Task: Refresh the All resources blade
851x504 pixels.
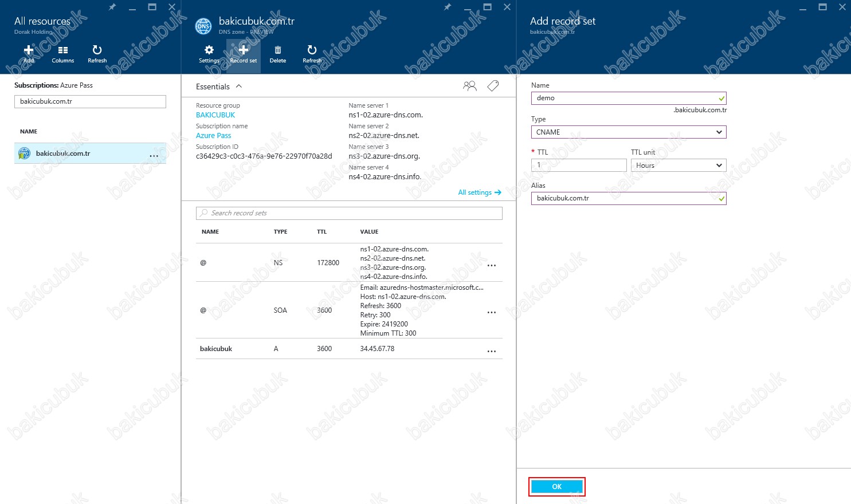Action: pyautogui.click(x=97, y=54)
